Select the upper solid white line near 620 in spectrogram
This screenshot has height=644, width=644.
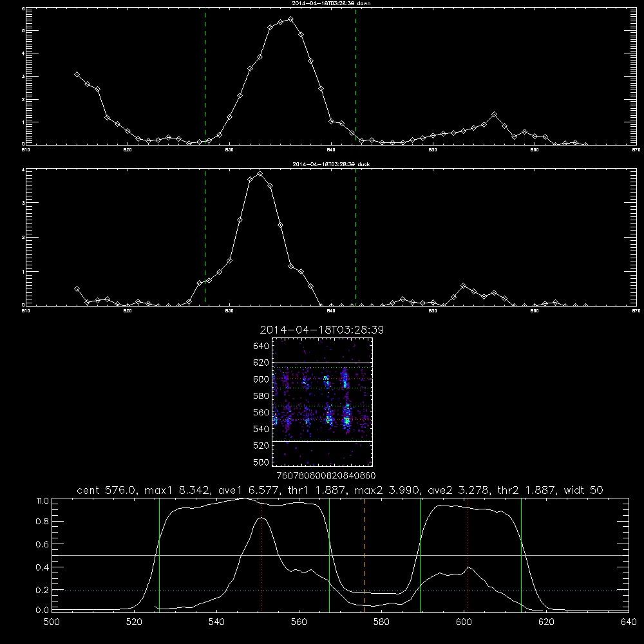coord(323,363)
